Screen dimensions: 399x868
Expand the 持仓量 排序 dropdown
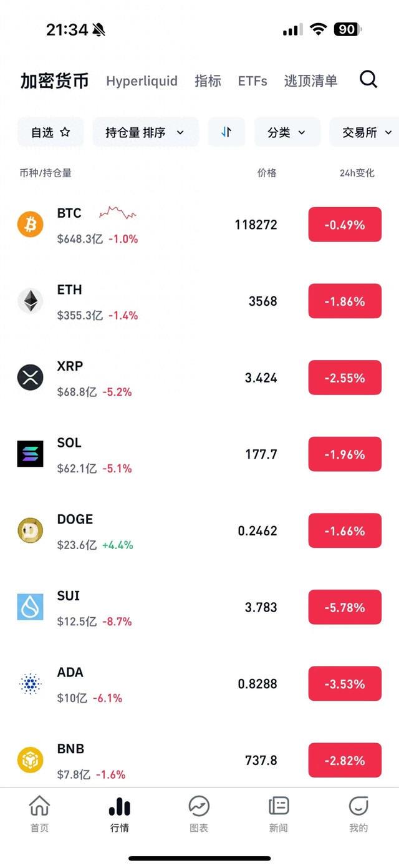145,132
